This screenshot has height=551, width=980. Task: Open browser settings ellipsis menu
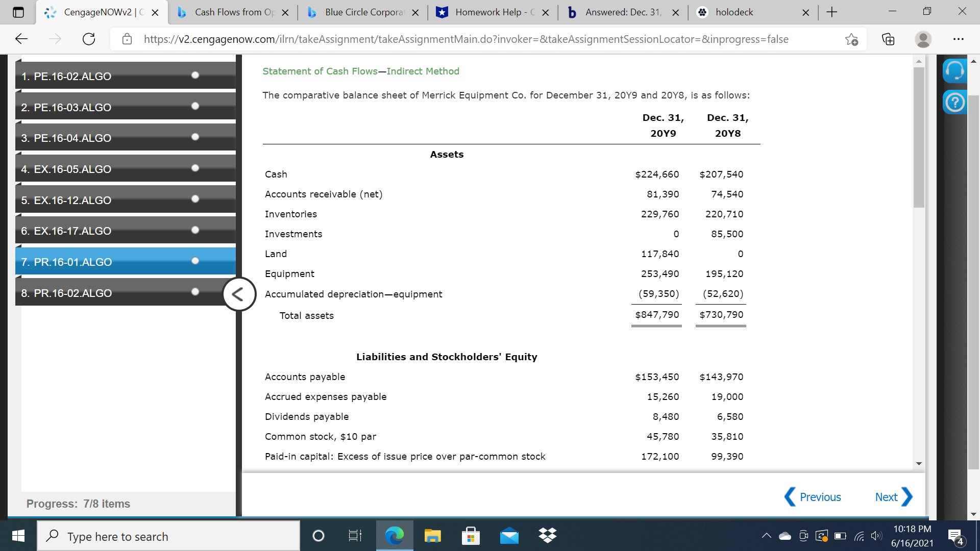[959, 39]
